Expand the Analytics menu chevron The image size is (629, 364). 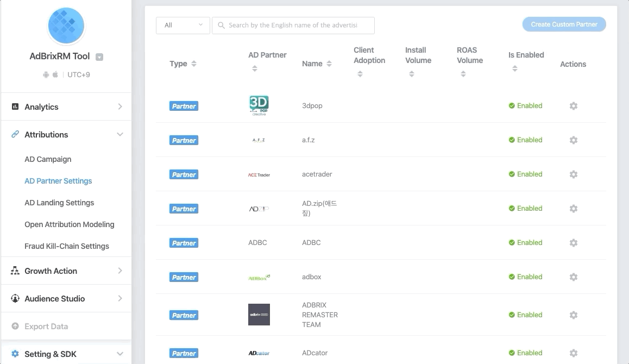click(120, 106)
